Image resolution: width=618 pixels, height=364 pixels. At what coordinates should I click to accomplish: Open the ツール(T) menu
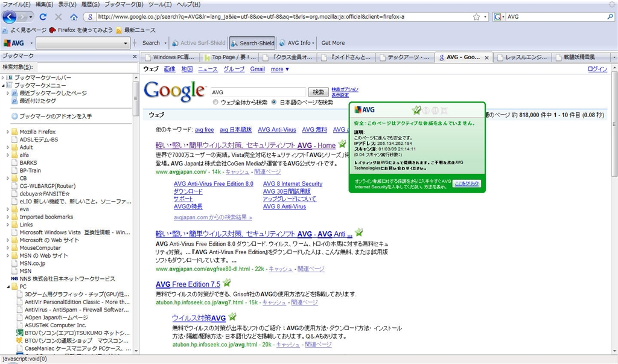[160, 4]
